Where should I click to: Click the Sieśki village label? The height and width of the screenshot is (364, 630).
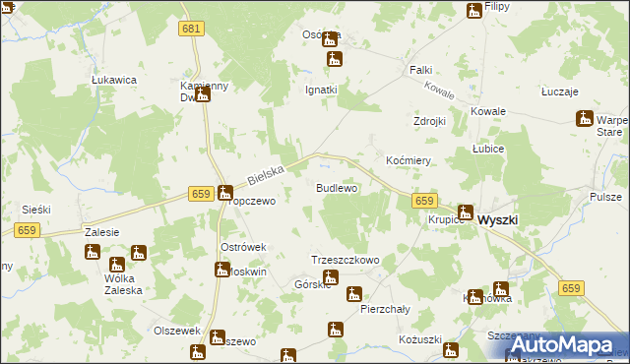(x=36, y=210)
